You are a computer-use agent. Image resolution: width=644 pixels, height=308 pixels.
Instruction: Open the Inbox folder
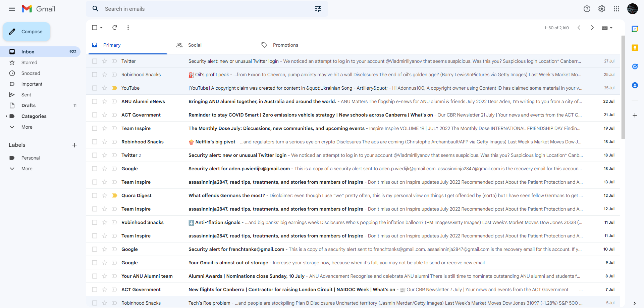click(40, 52)
